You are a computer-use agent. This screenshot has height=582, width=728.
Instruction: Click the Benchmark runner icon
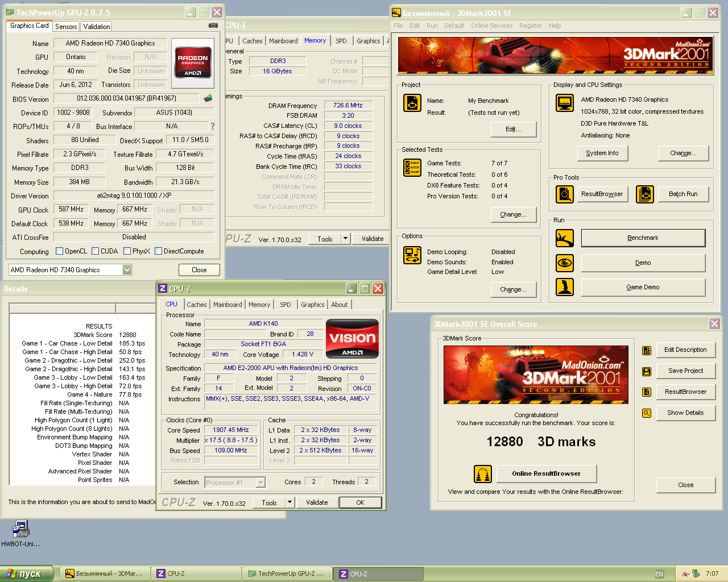coord(565,238)
